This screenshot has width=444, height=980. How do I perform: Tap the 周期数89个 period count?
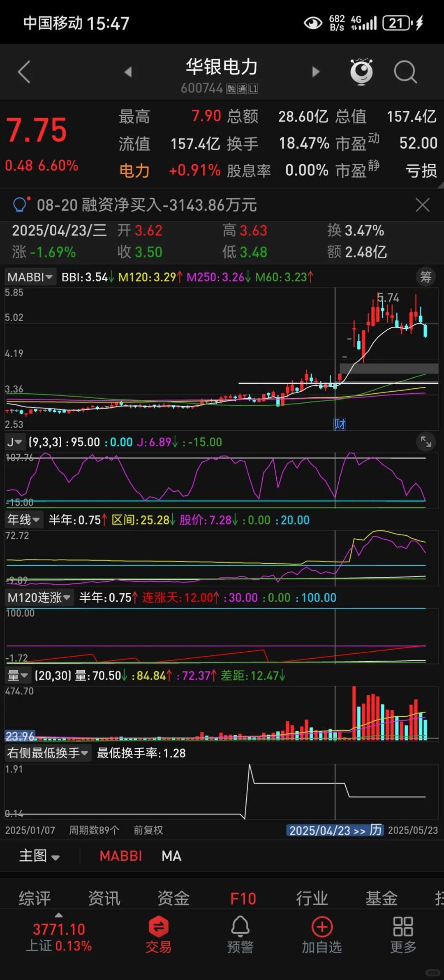pos(94,830)
